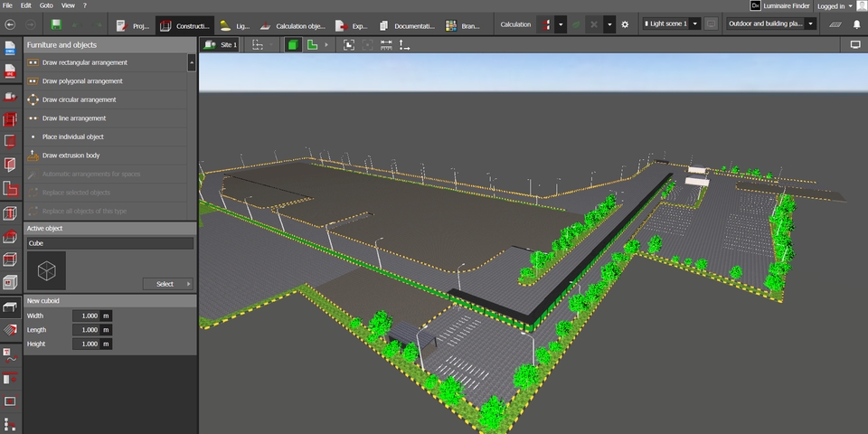The image size is (868, 434).
Task: Open the Logged in account dropdown
Action: pos(835,5)
